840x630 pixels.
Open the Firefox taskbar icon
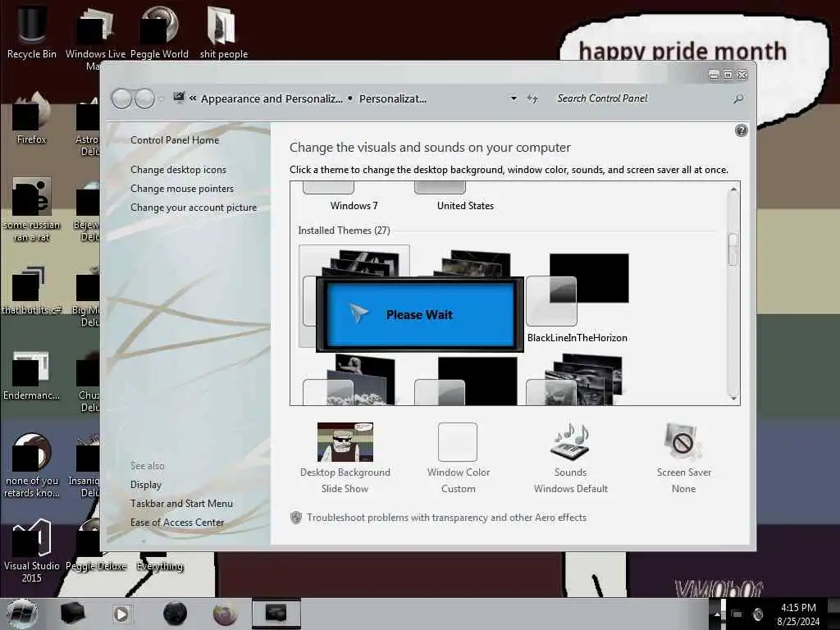click(x=225, y=614)
